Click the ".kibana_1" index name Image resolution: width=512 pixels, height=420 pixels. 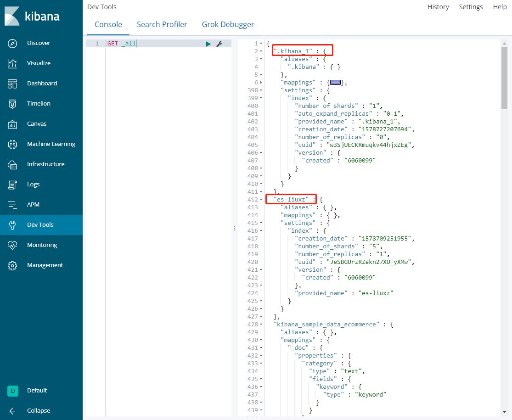point(293,51)
